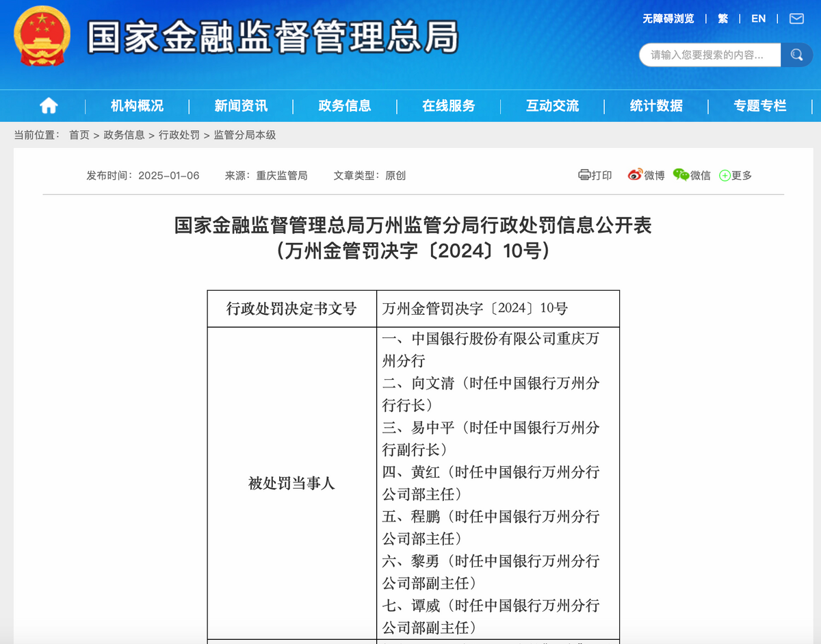This screenshot has height=644, width=821.
Task: Click the search input field
Action: click(710, 55)
